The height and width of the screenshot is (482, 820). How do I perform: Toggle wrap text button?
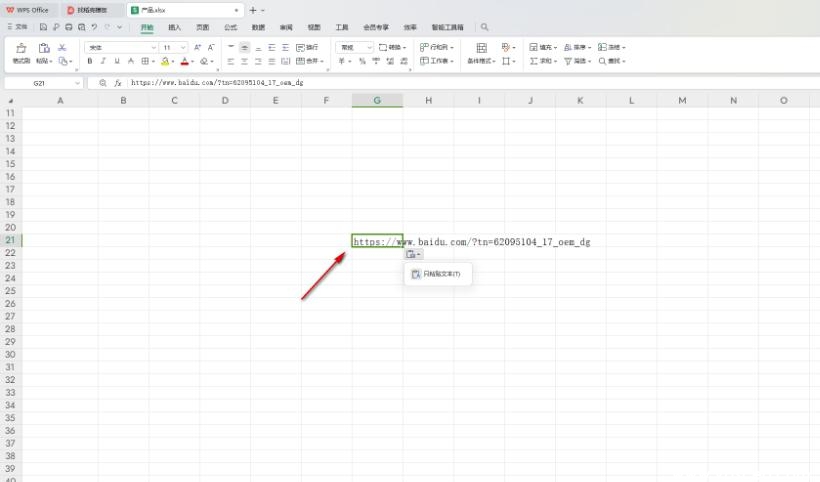click(307, 48)
